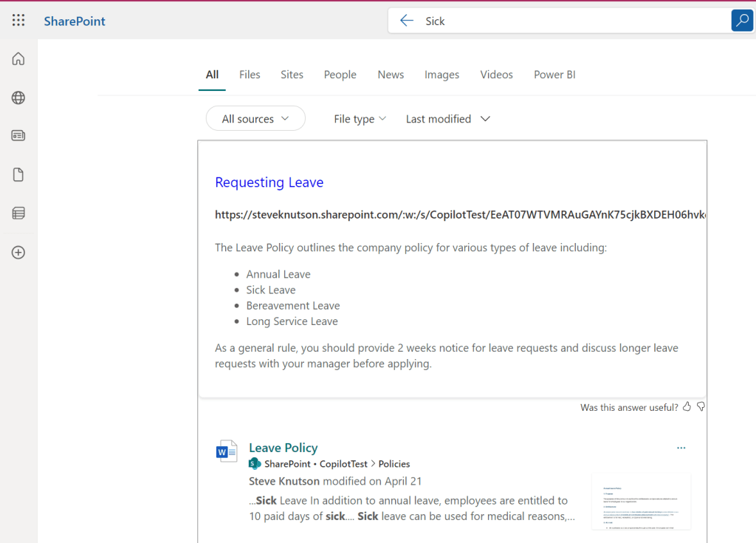Expand the All sources dropdown
The image size is (756, 543).
[255, 119]
